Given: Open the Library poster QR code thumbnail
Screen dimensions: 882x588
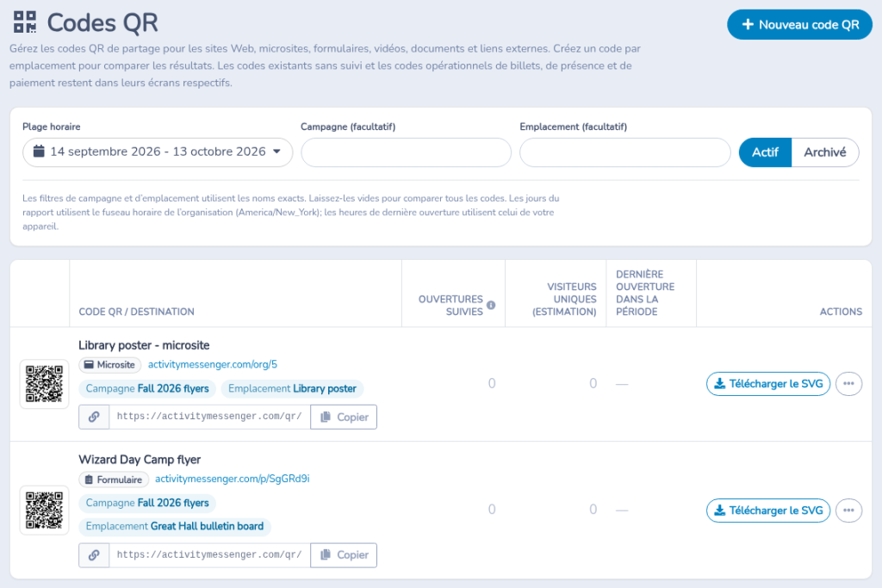Looking at the screenshot, I should pos(45,384).
